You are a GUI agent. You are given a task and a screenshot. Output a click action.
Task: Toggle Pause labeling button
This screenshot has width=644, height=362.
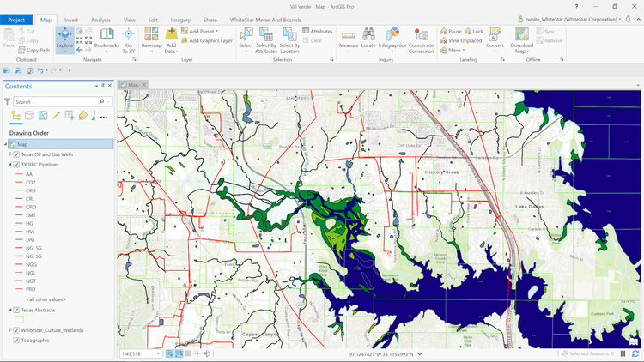tap(451, 31)
